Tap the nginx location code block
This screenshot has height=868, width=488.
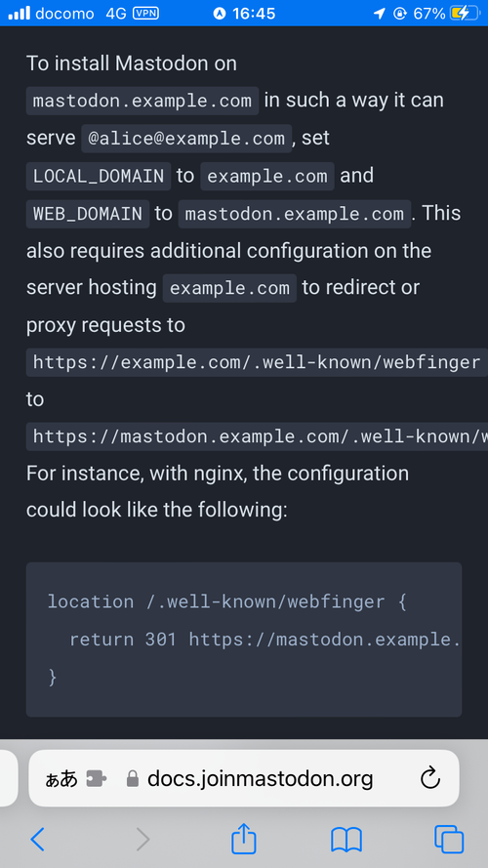click(x=244, y=640)
